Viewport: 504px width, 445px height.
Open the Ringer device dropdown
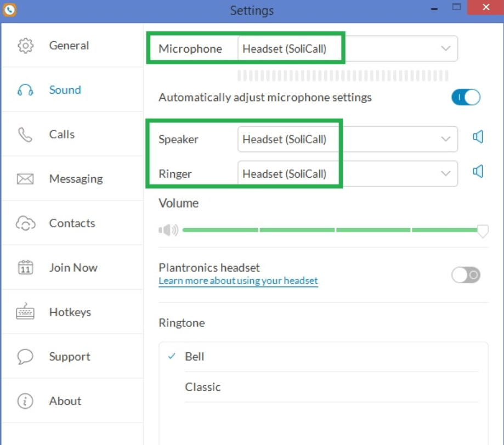click(348, 173)
